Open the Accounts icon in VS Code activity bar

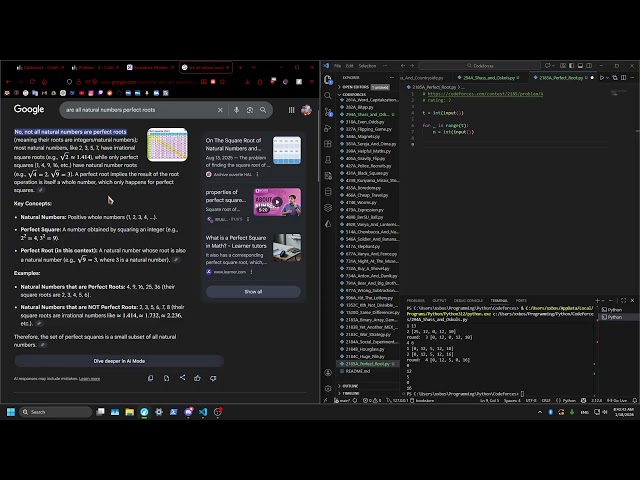point(328,372)
